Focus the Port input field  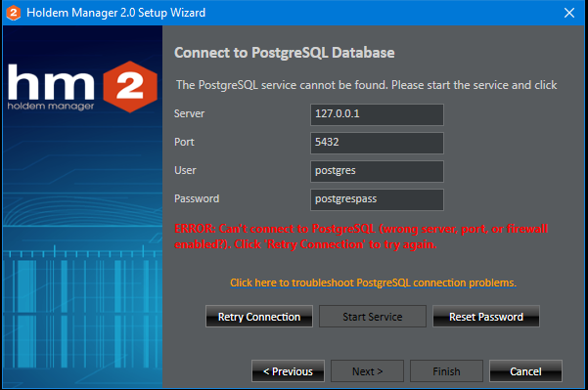point(377,143)
